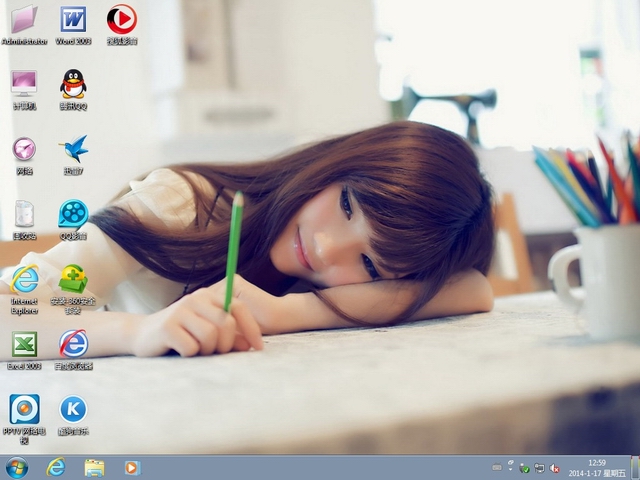The height and width of the screenshot is (480, 640).
Task: Select the Xunlei 7 blue bird icon
Action: (73, 149)
